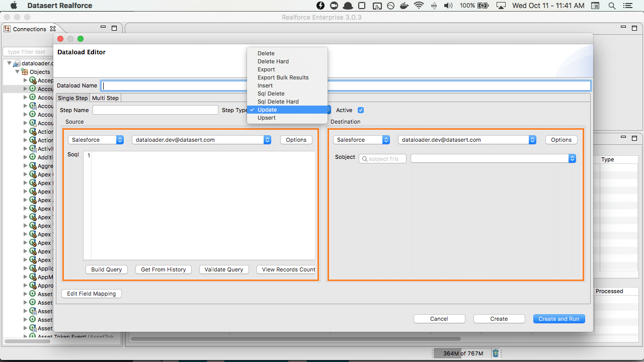Click the View Records Count button
The image size is (644, 362).
click(x=286, y=269)
